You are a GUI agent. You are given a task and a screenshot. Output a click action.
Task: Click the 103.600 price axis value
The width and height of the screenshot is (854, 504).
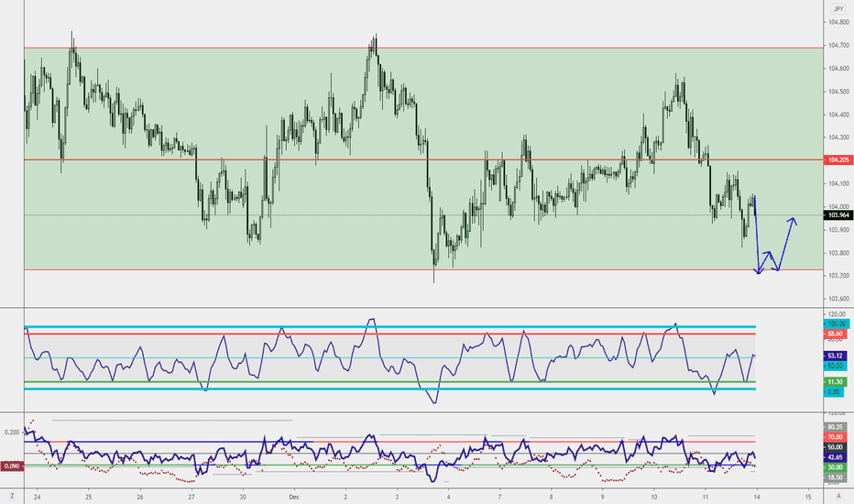838,299
